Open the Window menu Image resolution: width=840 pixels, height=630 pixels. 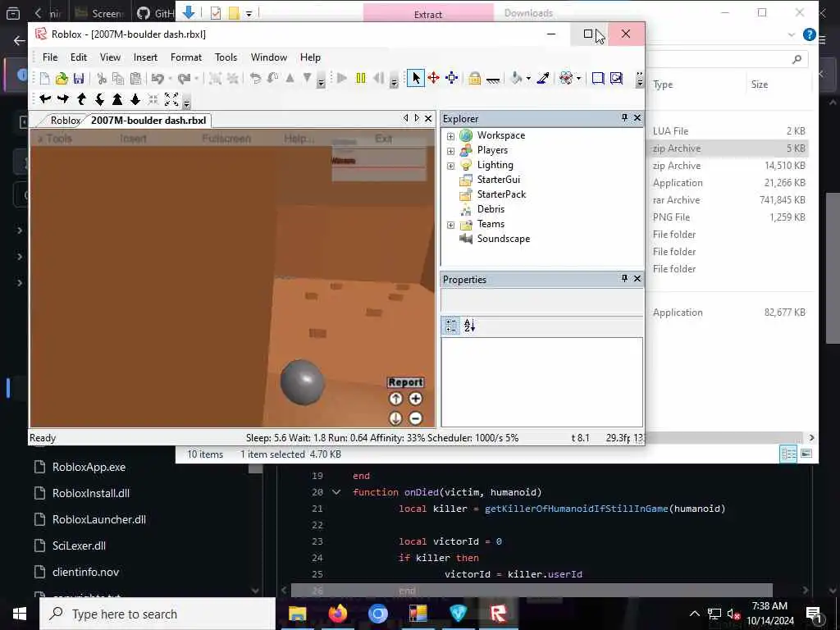point(269,57)
